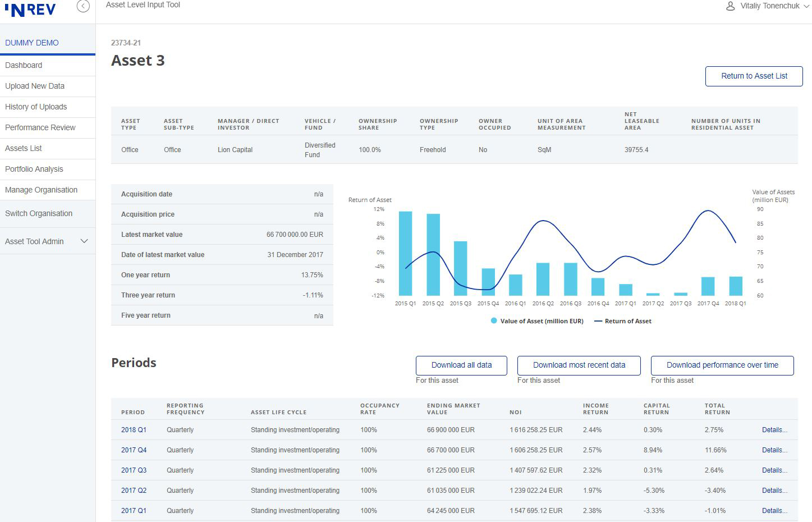Click Download performance over time button
This screenshot has height=522, width=812.
pos(722,365)
